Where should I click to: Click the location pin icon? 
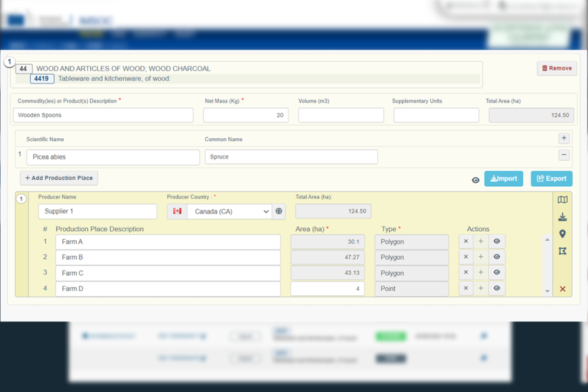(x=562, y=234)
